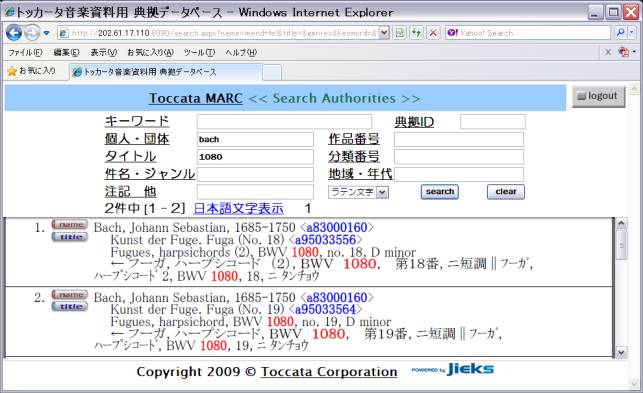Open the recent pages dropdown arrow
The height and width of the screenshot is (393, 643).
pyautogui.click(x=46, y=33)
